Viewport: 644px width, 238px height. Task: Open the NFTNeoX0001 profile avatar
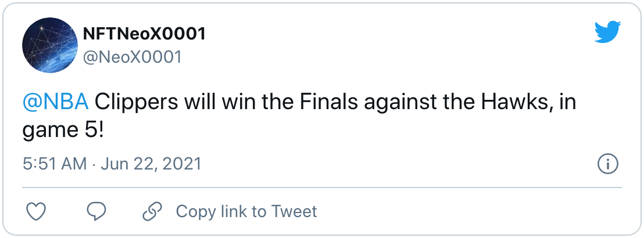[x=50, y=45]
